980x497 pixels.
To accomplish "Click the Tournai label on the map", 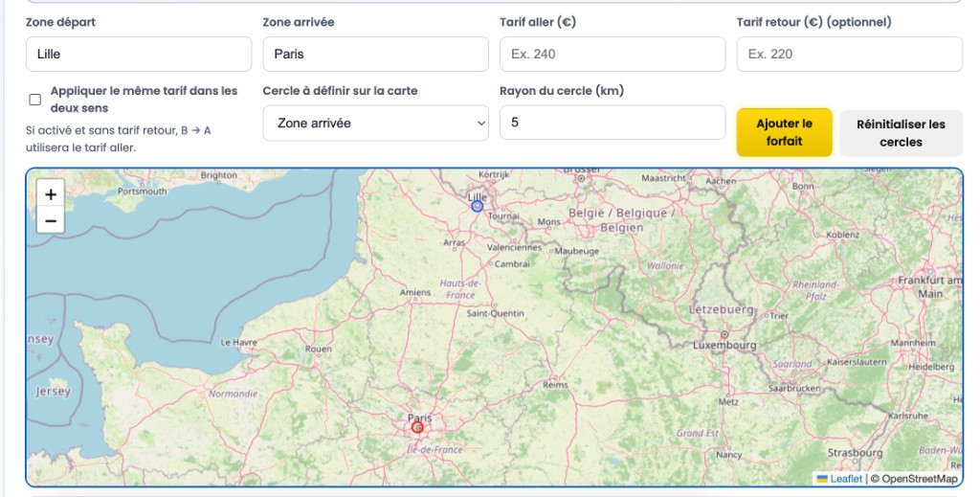I will coord(503,215).
